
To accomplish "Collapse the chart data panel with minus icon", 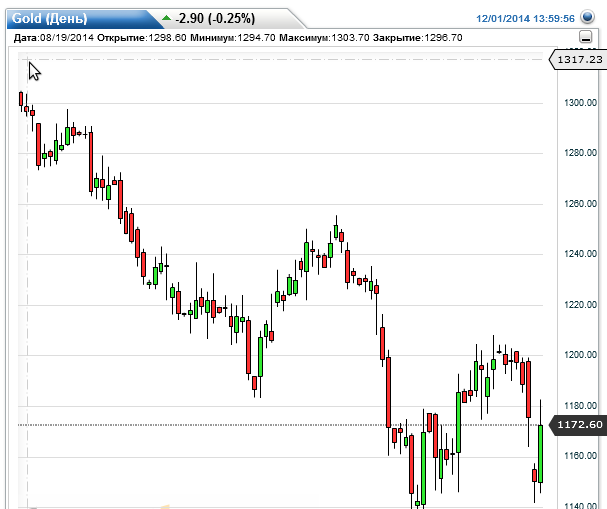I will pos(586,38).
